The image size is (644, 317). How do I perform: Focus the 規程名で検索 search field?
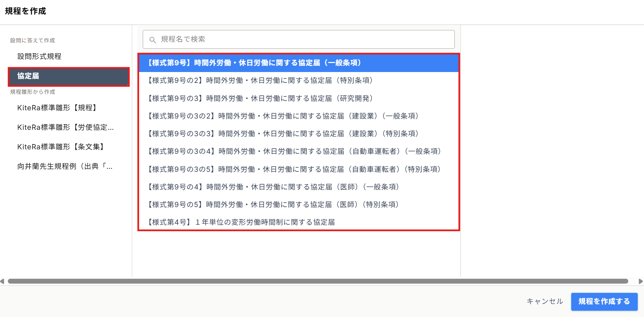299,39
